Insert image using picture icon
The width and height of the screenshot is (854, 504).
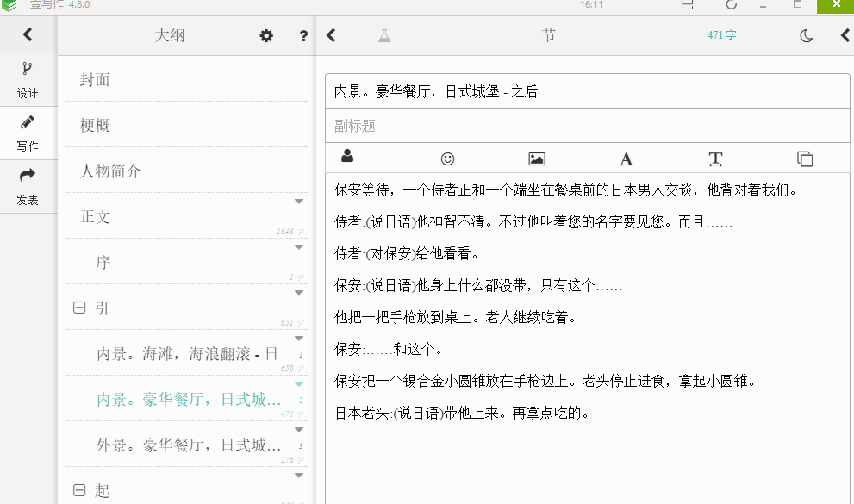(x=537, y=159)
